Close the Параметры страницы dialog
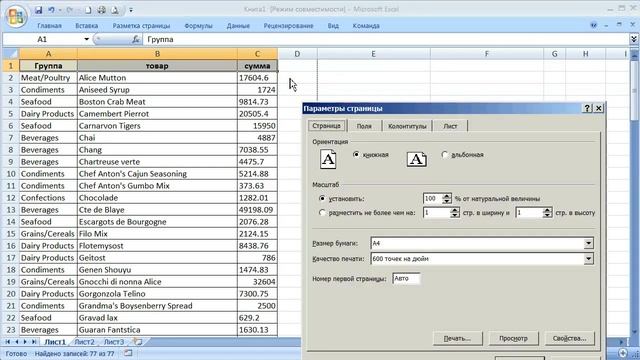 599,108
